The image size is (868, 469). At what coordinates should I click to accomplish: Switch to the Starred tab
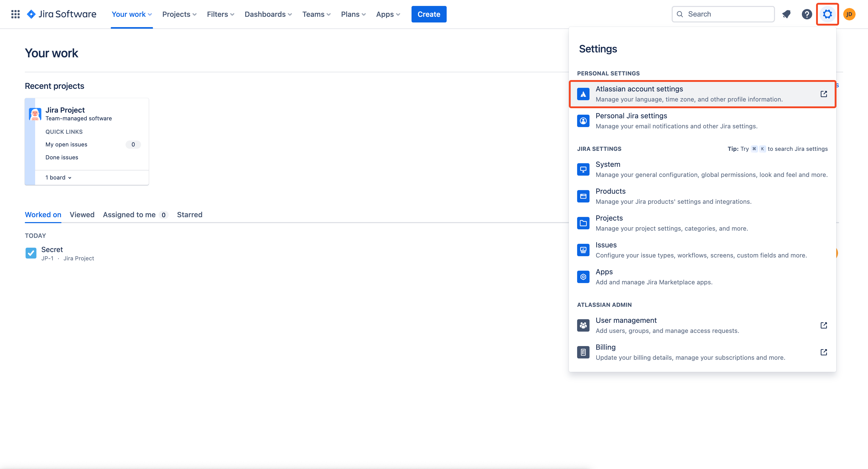(190, 215)
